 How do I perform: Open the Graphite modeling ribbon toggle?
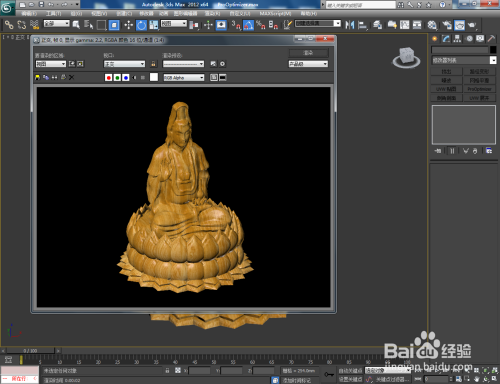[x=392, y=25]
